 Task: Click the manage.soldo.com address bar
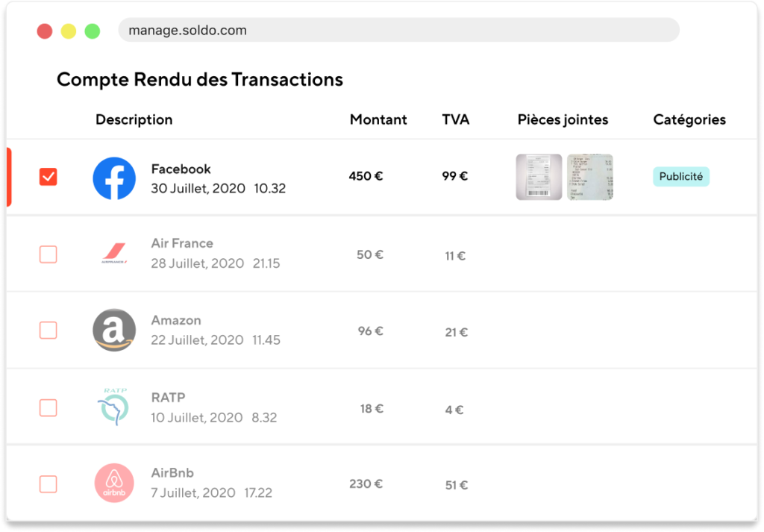pos(398,30)
